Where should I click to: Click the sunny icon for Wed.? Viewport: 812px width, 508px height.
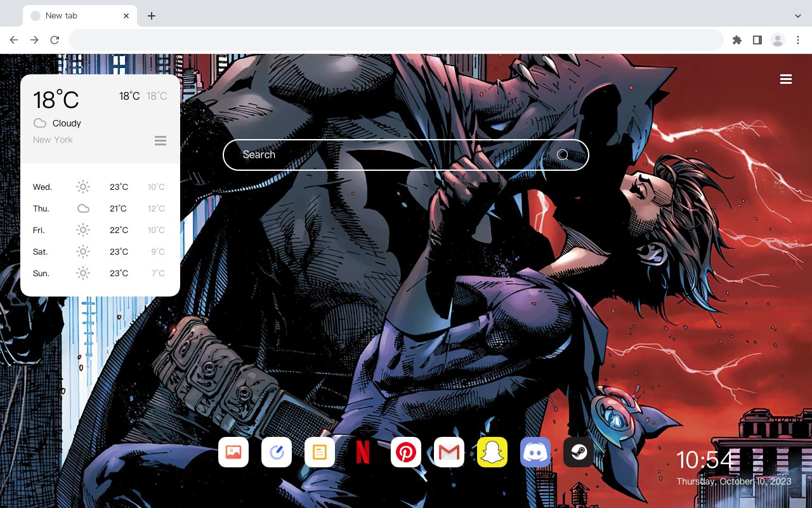pos(83,187)
